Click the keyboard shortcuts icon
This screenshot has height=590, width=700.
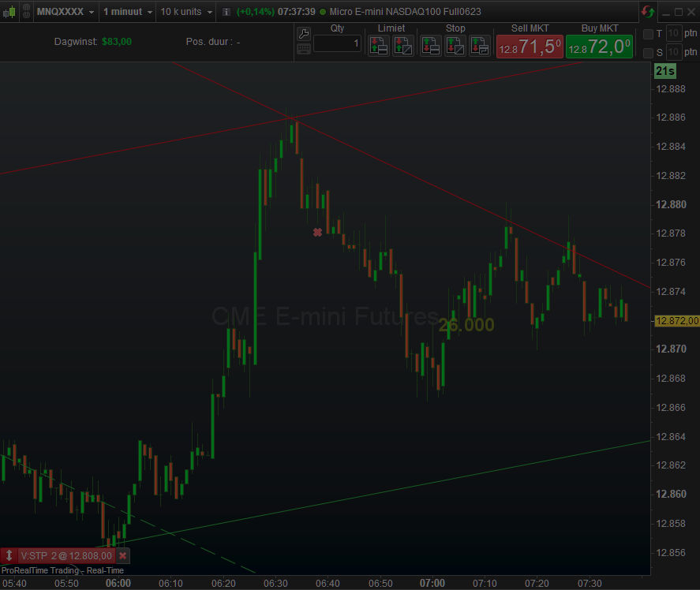point(304,49)
